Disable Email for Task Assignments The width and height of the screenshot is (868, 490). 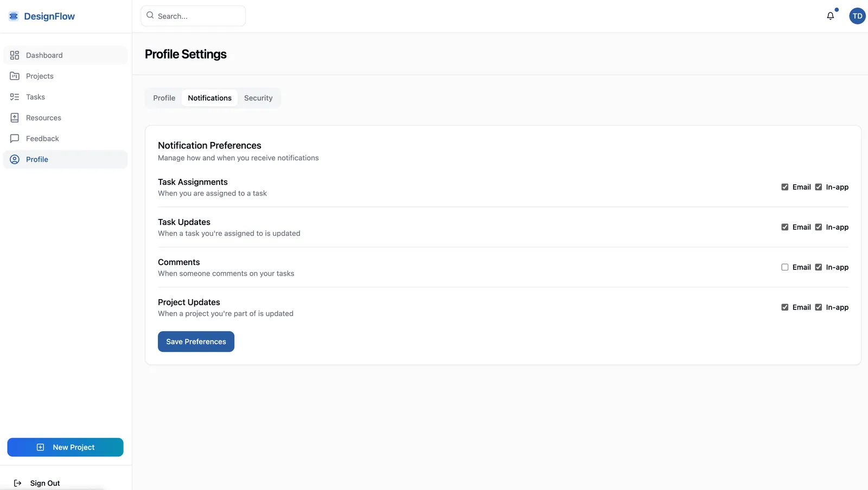coord(784,187)
